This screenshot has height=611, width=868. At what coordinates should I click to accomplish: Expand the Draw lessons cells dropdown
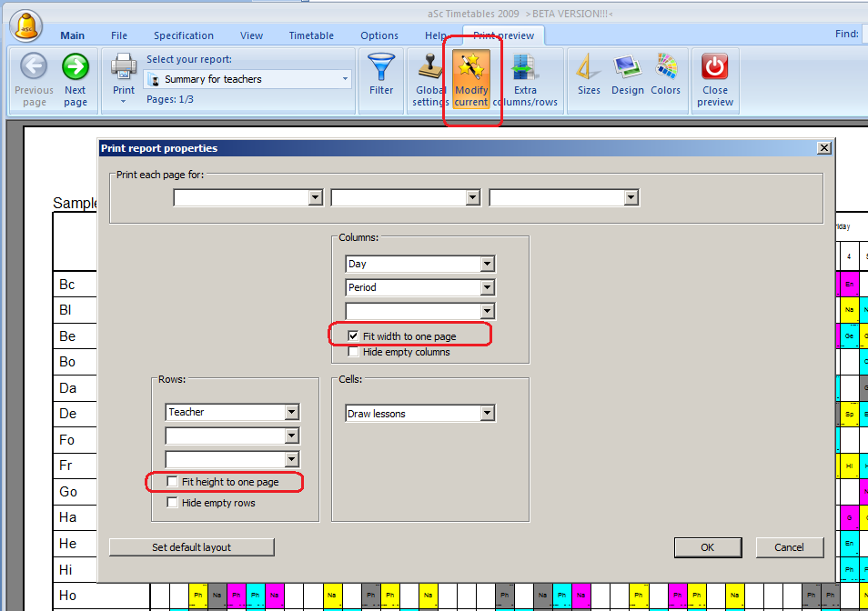[488, 414]
